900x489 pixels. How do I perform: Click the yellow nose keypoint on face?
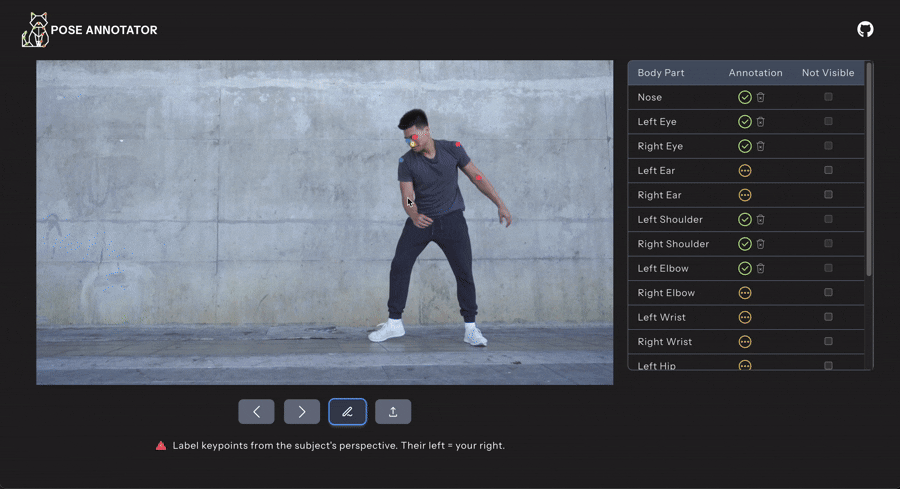(412, 144)
